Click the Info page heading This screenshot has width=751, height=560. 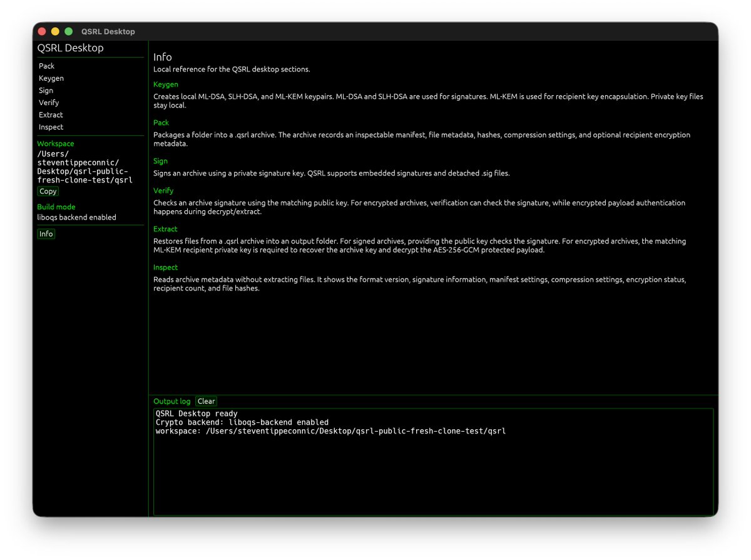pos(163,57)
